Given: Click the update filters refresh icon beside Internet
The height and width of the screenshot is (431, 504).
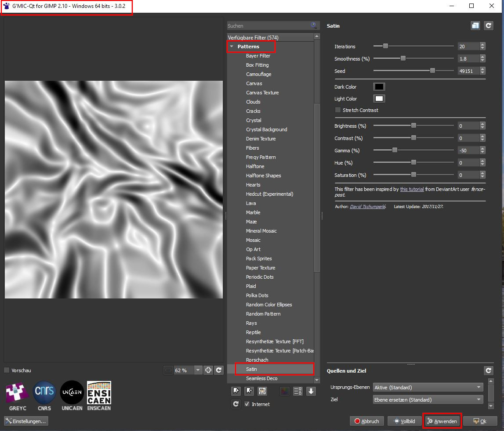Looking at the screenshot, I should [236, 404].
